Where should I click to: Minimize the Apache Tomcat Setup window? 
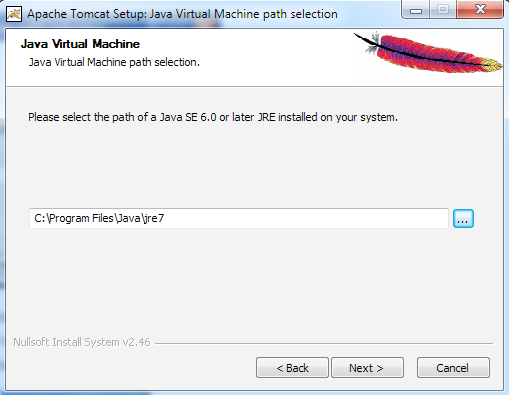(416, 10)
